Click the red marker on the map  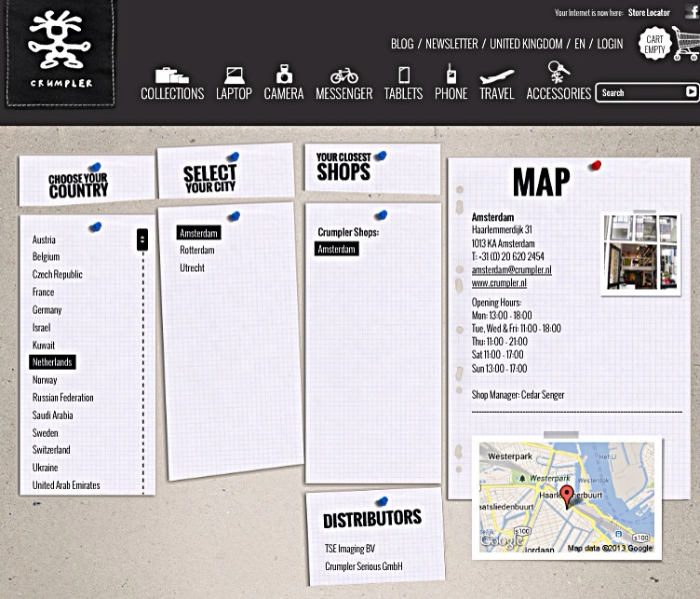567,496
